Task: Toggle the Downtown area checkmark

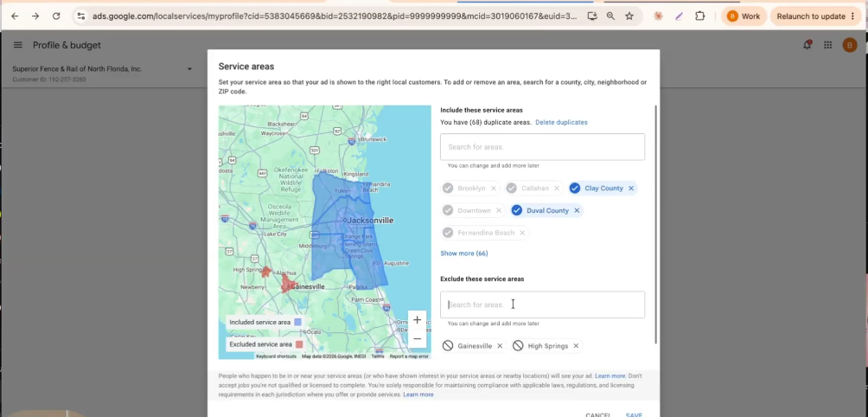Action: point(447,210)
